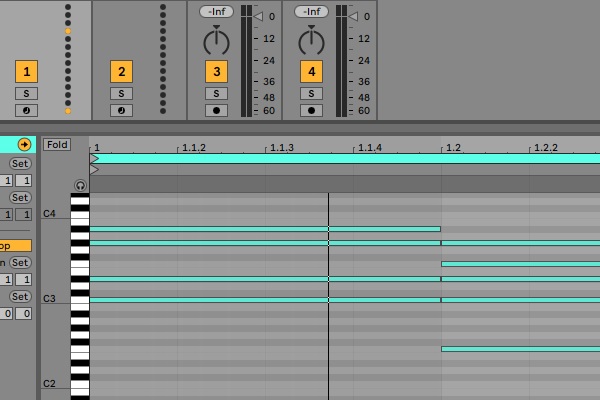Arm track 2 for MIDI recording
Viewport: 600px width, 400px height.
click(x=121, y=111)
